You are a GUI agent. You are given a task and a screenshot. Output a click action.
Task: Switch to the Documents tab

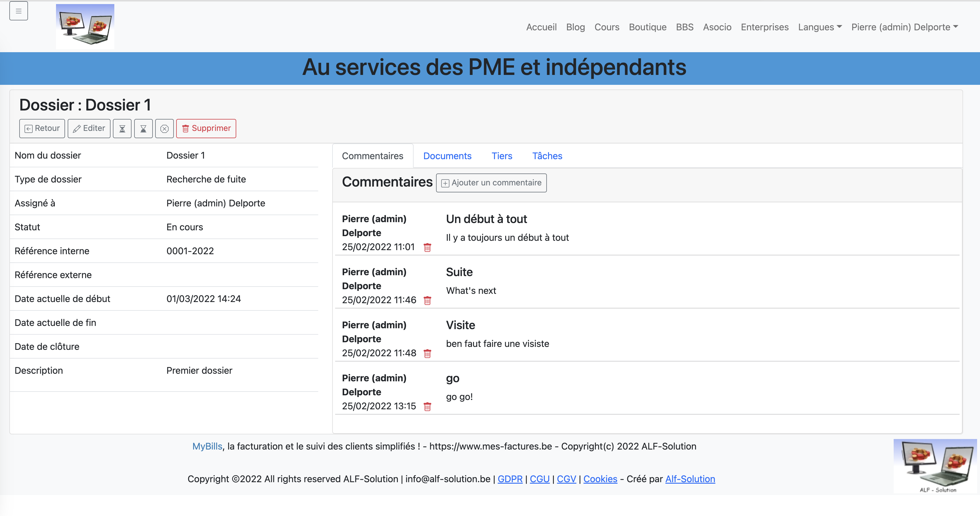click(x=447, y=156)
